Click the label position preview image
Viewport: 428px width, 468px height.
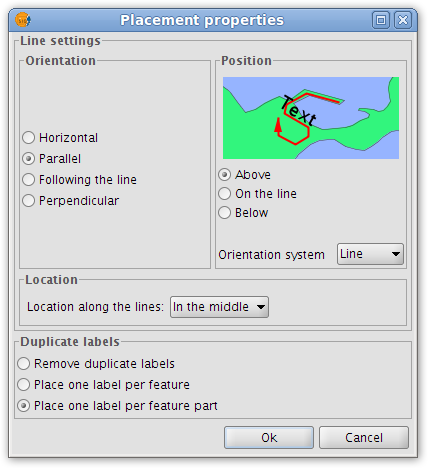click(311, 118)
